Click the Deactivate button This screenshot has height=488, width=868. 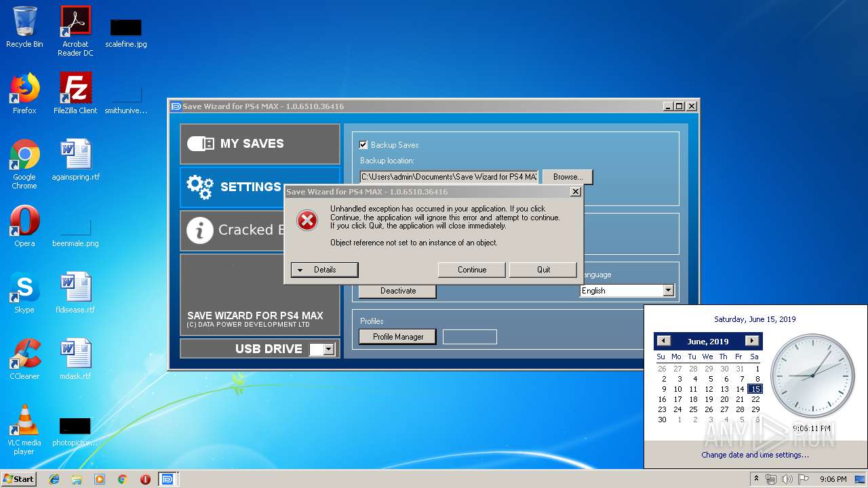[397, 291]
